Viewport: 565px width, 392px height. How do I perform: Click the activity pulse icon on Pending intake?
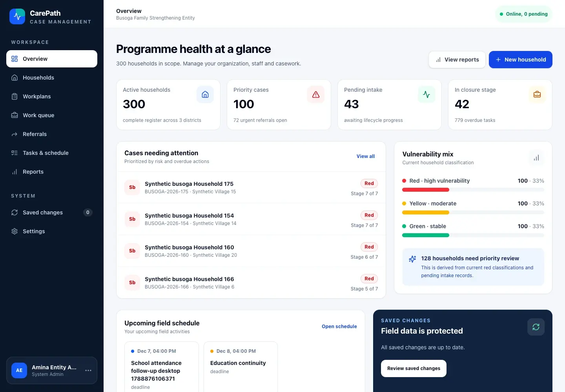426,94
